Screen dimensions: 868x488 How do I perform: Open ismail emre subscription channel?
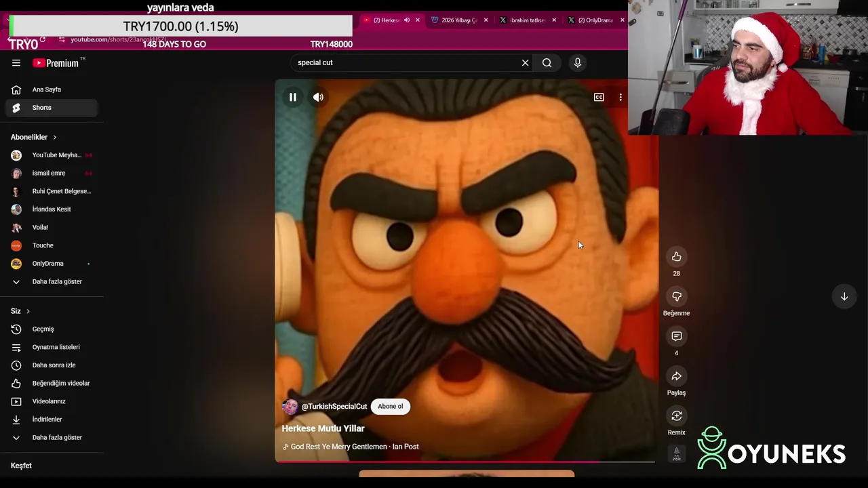coord(52,174)
